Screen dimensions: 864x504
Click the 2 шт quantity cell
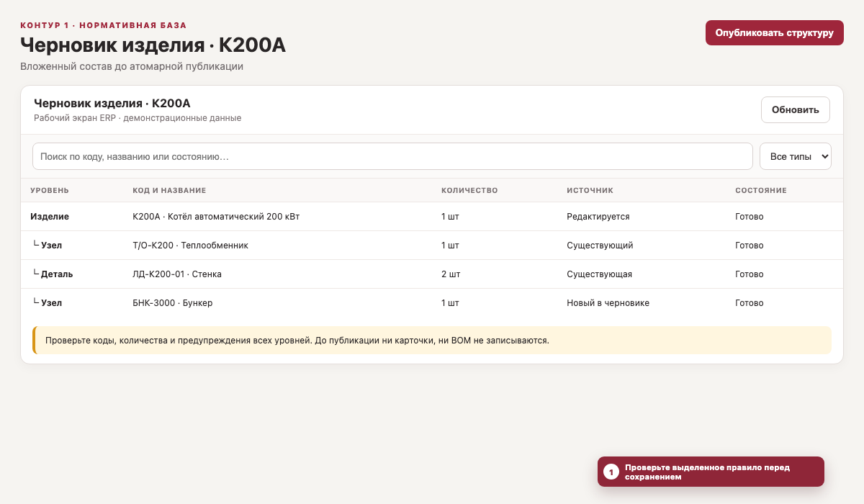[451, 274]
